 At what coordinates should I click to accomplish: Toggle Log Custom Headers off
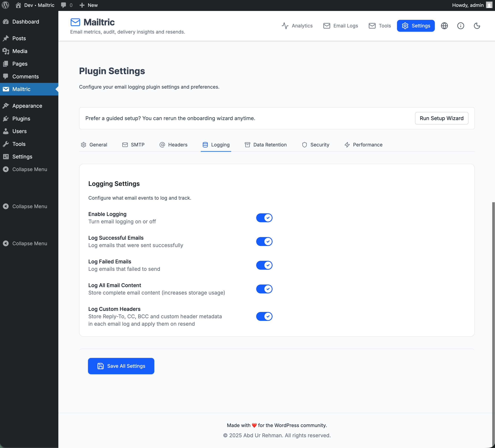tap(264, 316)
